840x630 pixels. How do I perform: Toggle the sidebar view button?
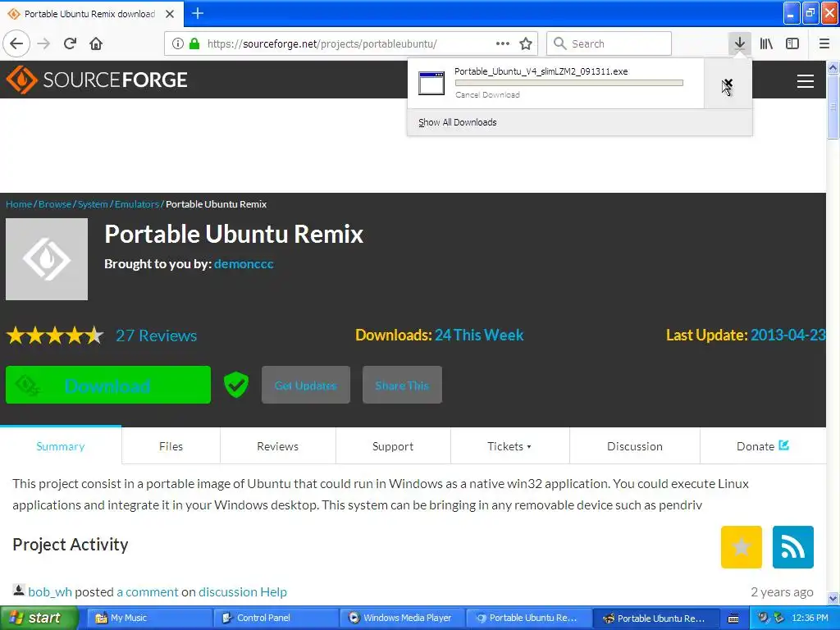pos(792,43)
